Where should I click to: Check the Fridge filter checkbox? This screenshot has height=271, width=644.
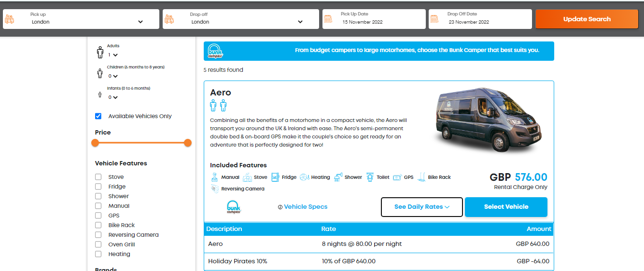click(98, 187)
